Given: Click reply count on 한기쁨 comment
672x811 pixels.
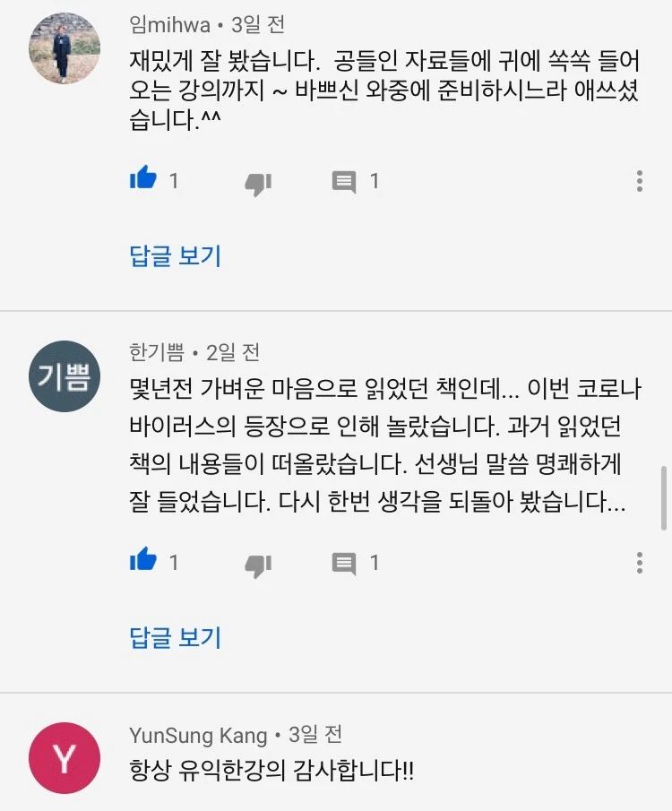Looking at the screenshot, I should click(375, 563).
